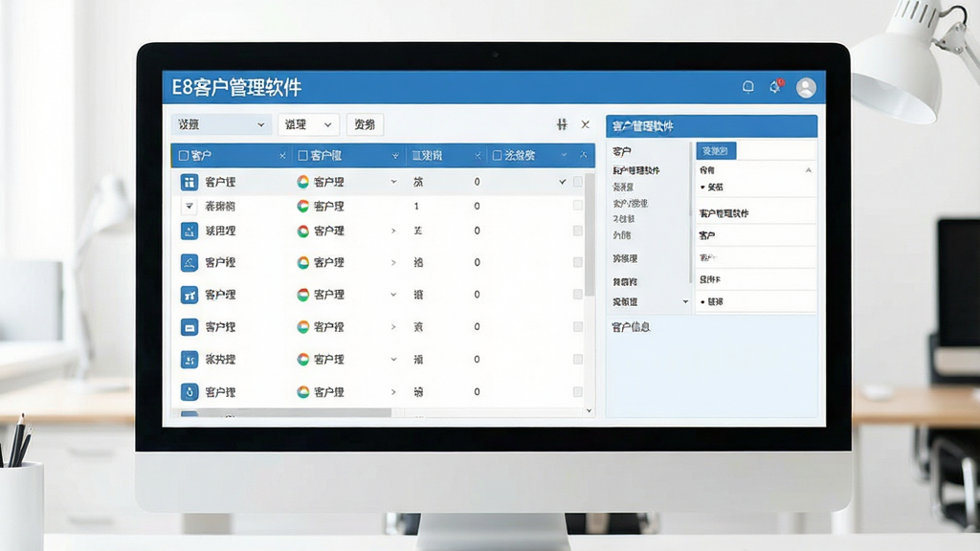Viewport: 980px width, 551px height.
Task: Remove 客户 column with its header X
Action: click(x=282, y=156)
